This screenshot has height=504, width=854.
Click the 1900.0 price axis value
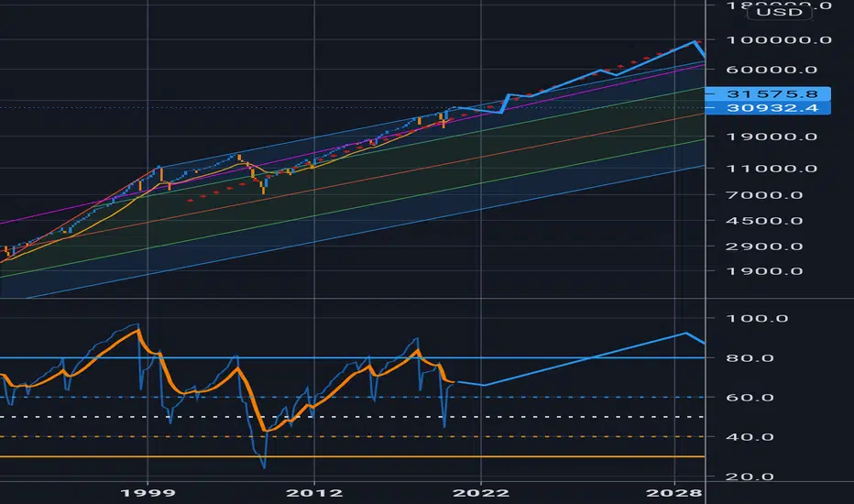point(765,271)
